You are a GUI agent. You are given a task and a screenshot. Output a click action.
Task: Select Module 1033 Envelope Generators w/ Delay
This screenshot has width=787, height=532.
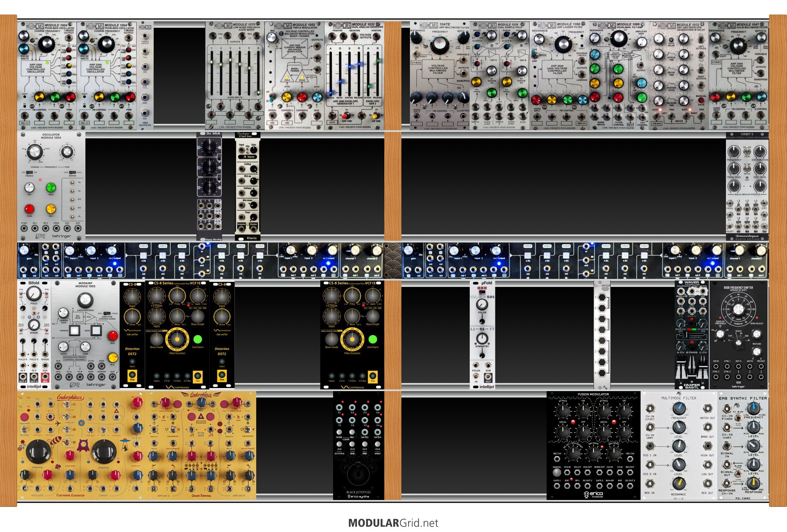[679, 76]
